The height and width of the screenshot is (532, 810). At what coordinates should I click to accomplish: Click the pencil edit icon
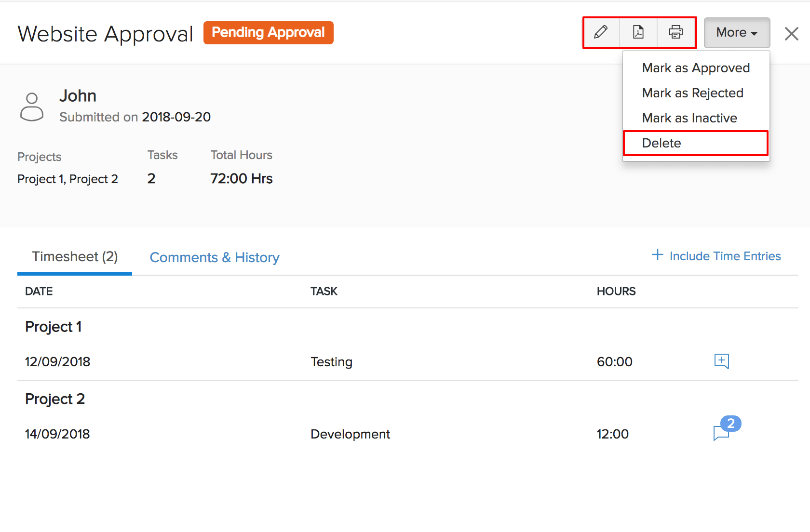coord(601,32)
